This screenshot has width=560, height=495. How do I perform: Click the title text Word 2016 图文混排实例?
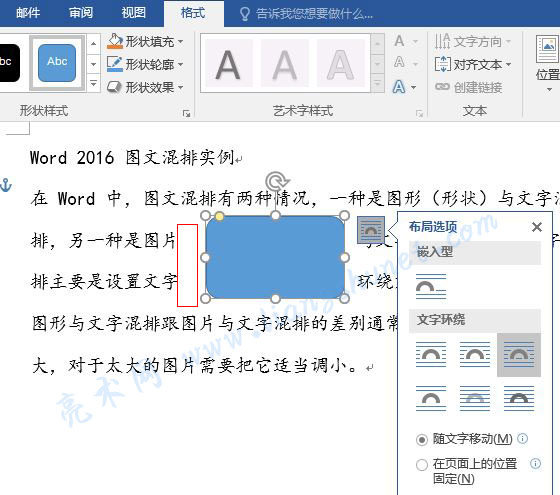(x=132, y=158)
